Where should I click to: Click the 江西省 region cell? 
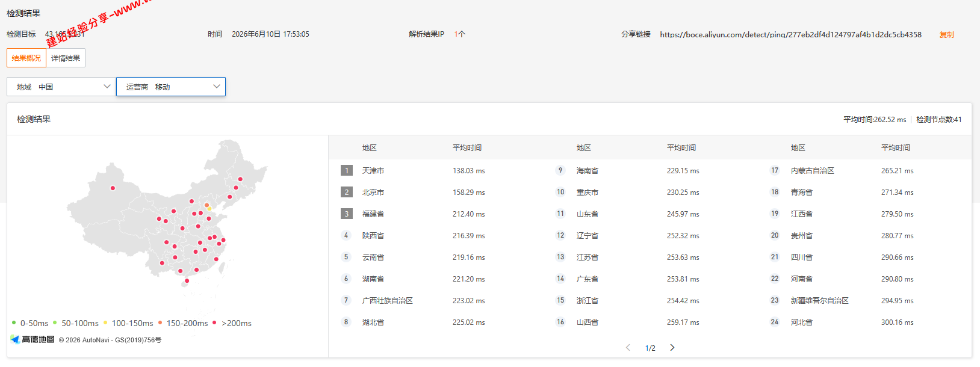tap(802, 214)
